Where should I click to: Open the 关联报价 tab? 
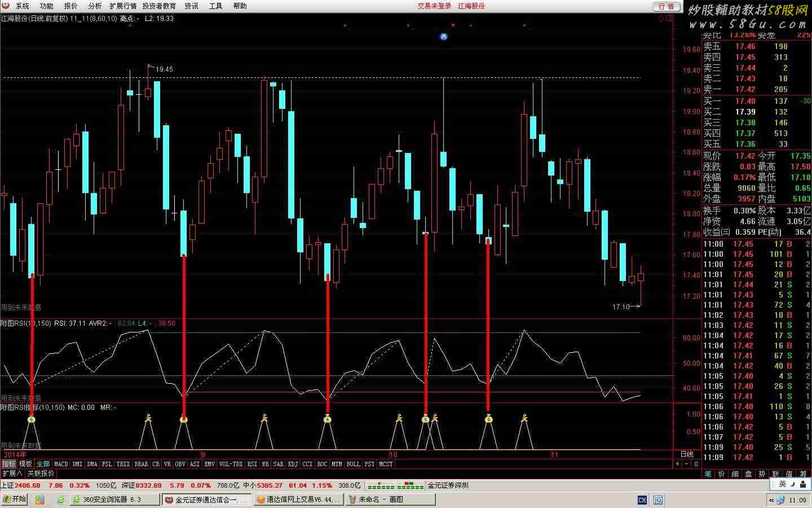41,474
